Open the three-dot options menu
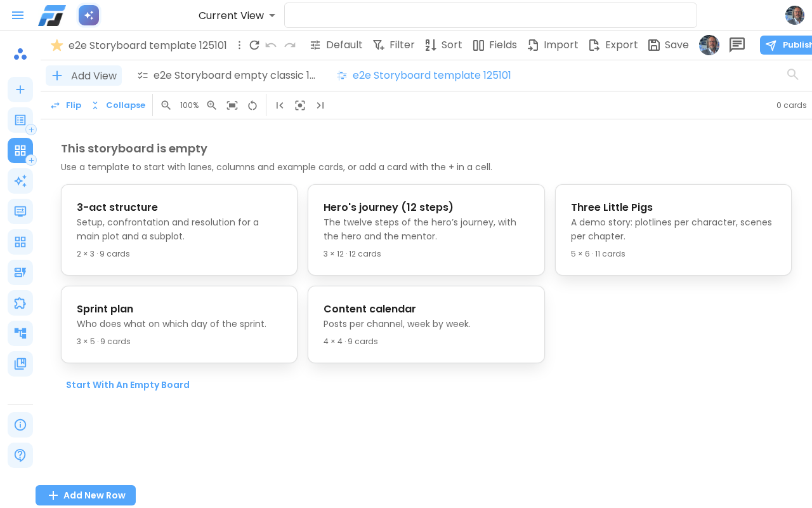Image resolution: width=812 pixels, height=508 pixels. point(239,45)
